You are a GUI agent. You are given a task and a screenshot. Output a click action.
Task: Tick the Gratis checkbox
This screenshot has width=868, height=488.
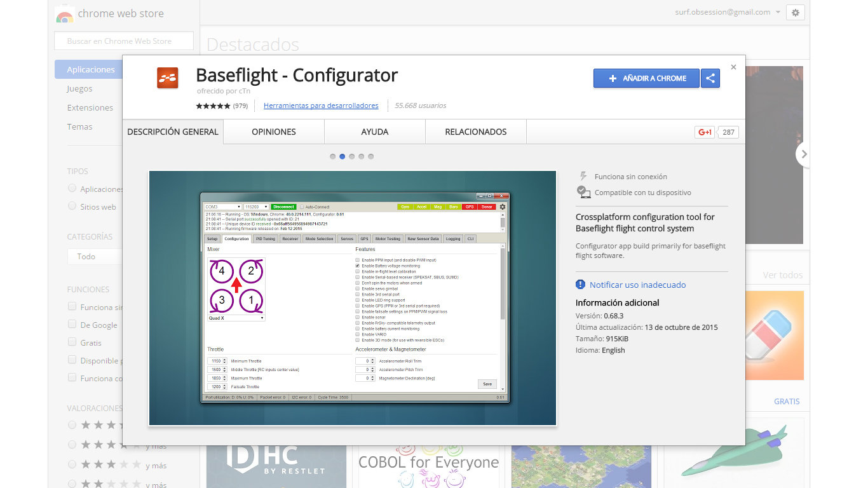coord(72,342)
